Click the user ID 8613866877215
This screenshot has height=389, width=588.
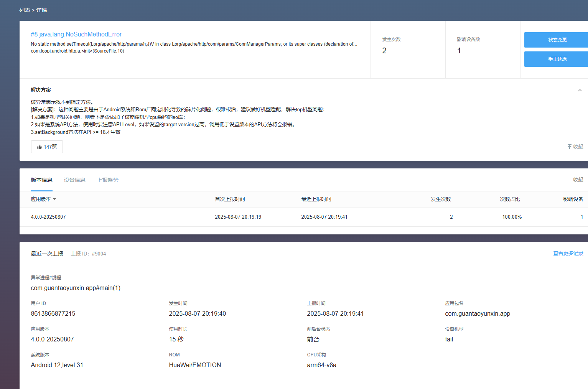[53, 314]
